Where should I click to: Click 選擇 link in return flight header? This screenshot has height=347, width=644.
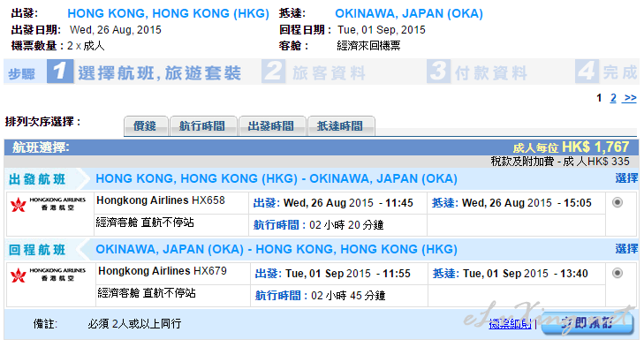626,249
